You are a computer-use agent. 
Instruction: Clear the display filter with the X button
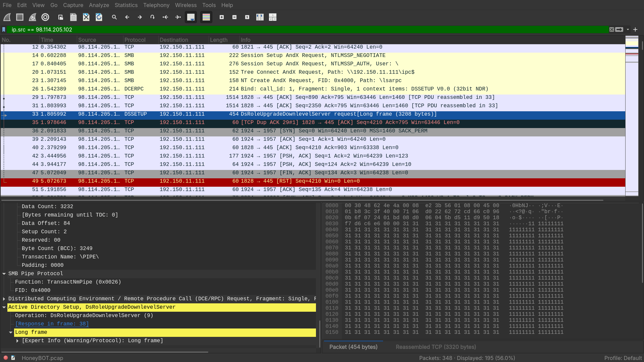[612, 29]
